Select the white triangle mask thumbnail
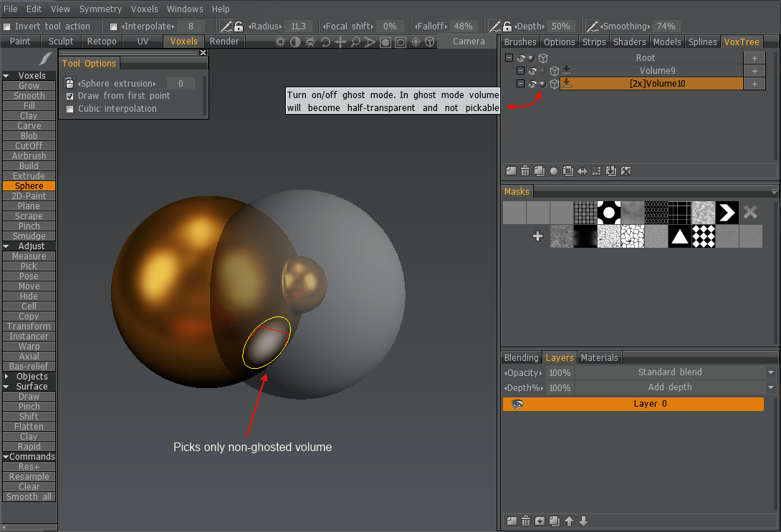 [680, 236]
